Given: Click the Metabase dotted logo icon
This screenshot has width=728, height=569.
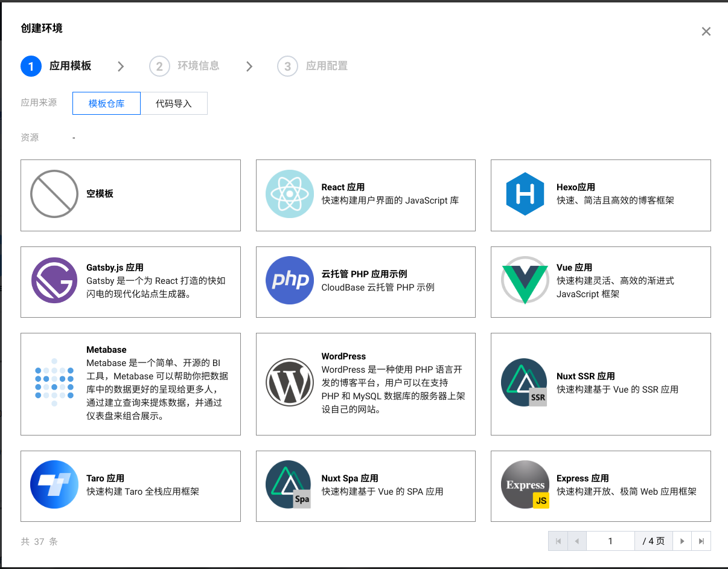Looking at the screenshot, I should point(54,383).
